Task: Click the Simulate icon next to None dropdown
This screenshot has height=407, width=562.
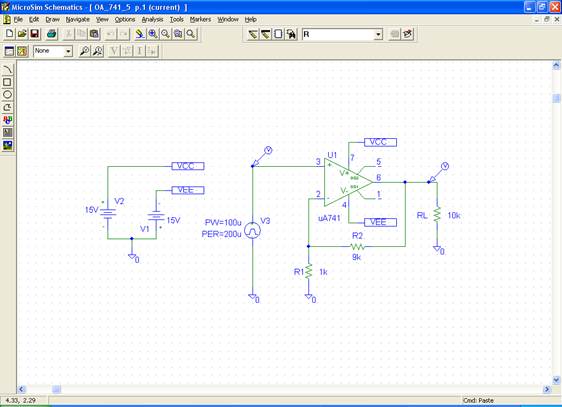Action: [x=22, y=51]
